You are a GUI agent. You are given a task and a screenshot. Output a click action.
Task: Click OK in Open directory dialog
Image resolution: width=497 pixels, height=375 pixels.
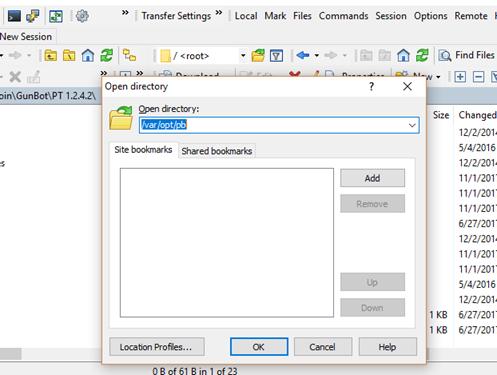pos(259,347)
